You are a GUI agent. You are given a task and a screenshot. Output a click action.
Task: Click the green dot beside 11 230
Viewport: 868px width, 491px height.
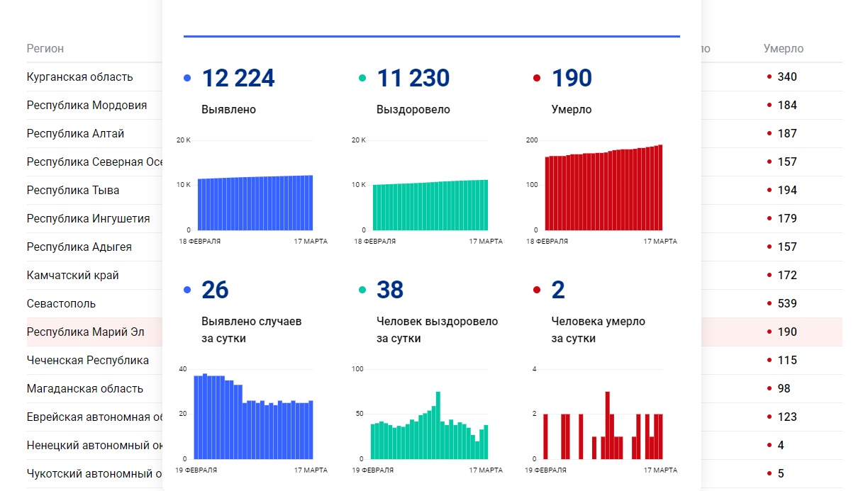[362, 79]
